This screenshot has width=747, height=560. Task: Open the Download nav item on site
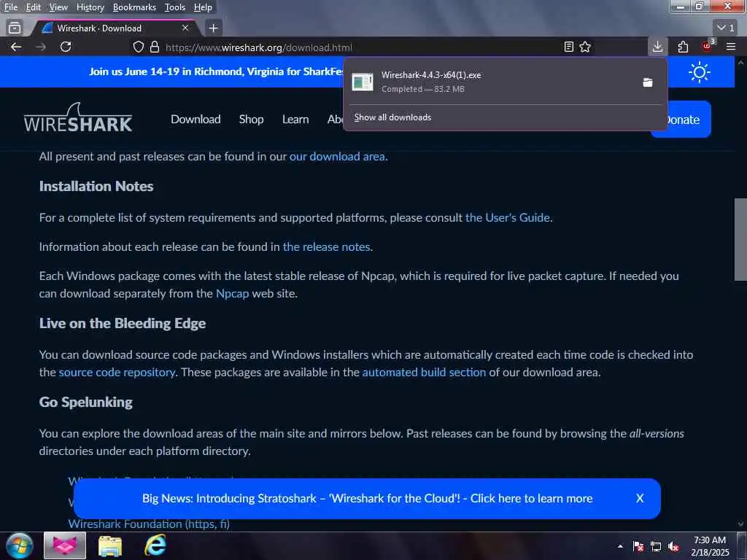tap(196, 119)
